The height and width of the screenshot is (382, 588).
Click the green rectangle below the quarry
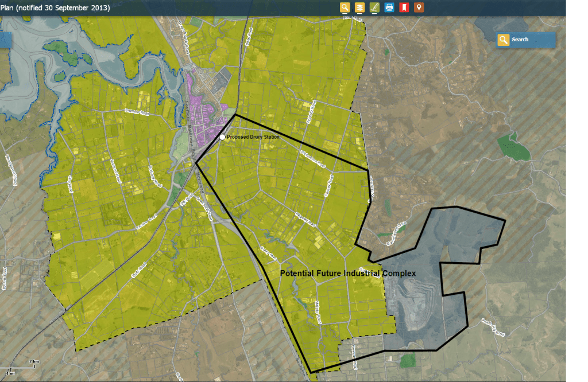[x=408, y=360]
